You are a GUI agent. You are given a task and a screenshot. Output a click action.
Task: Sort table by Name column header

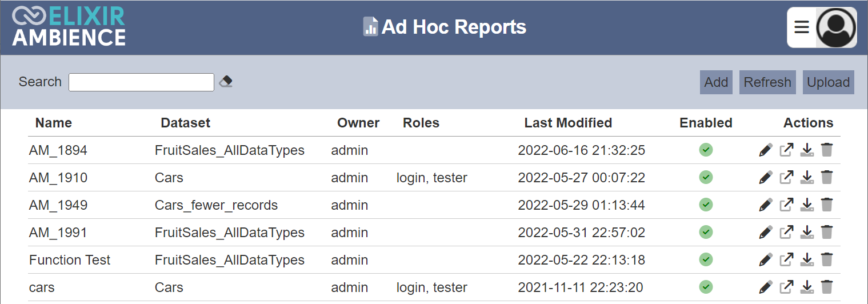click(54, 123)
